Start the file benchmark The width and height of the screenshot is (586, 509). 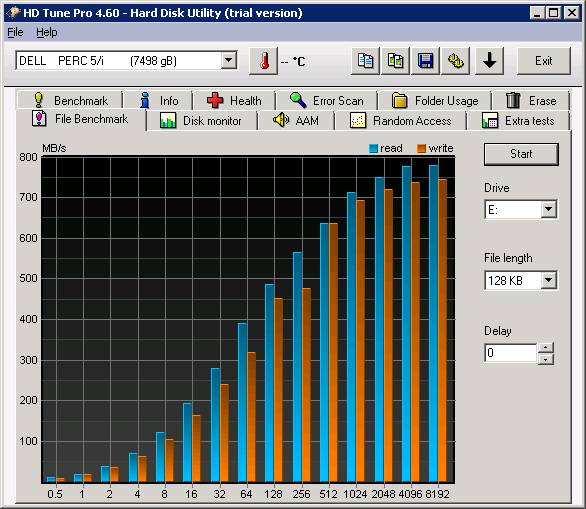point(521,154)
